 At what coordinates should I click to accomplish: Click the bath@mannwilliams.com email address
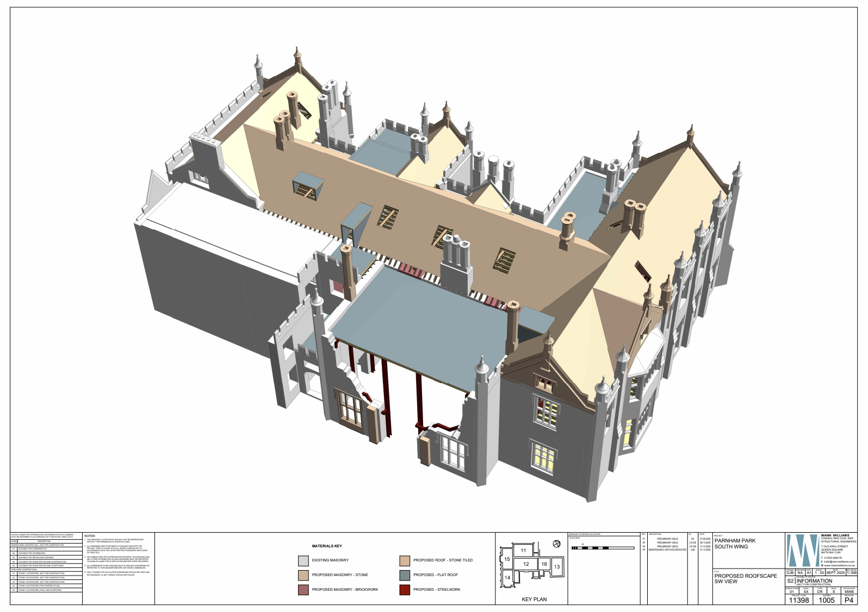click(839, 561)
